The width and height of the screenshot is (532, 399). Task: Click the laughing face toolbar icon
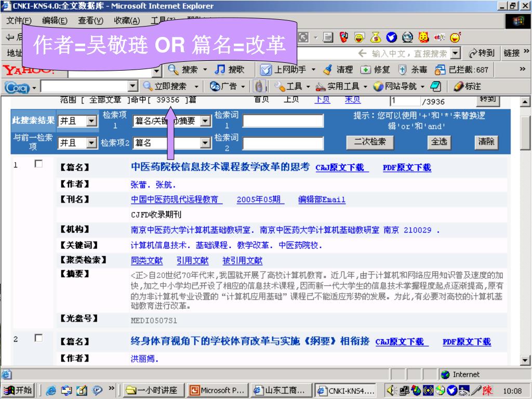[x=360, y=37]
